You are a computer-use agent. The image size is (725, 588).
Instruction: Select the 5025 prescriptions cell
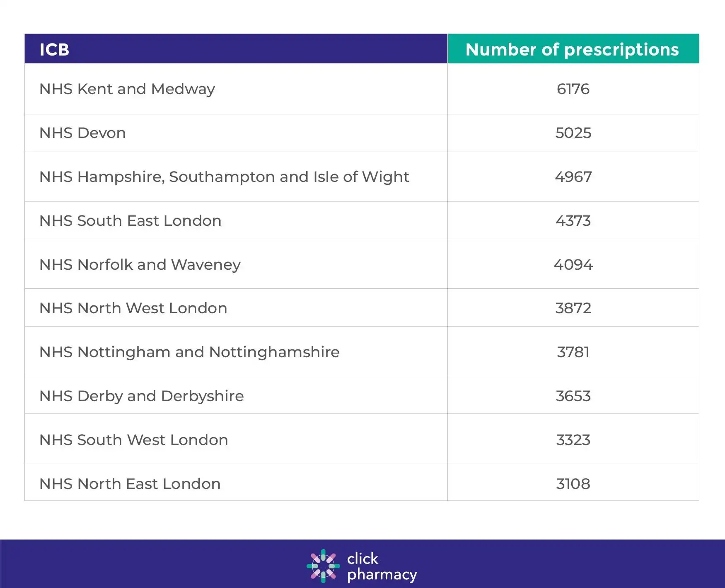point(573,133)
